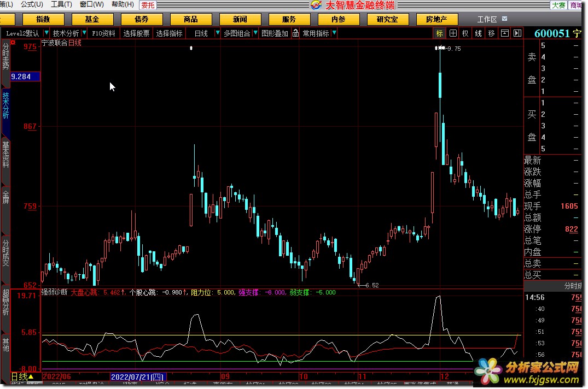Click the 2022/07/21 date marker
Viewport: 588px width, 389px height.
(137, 376)
